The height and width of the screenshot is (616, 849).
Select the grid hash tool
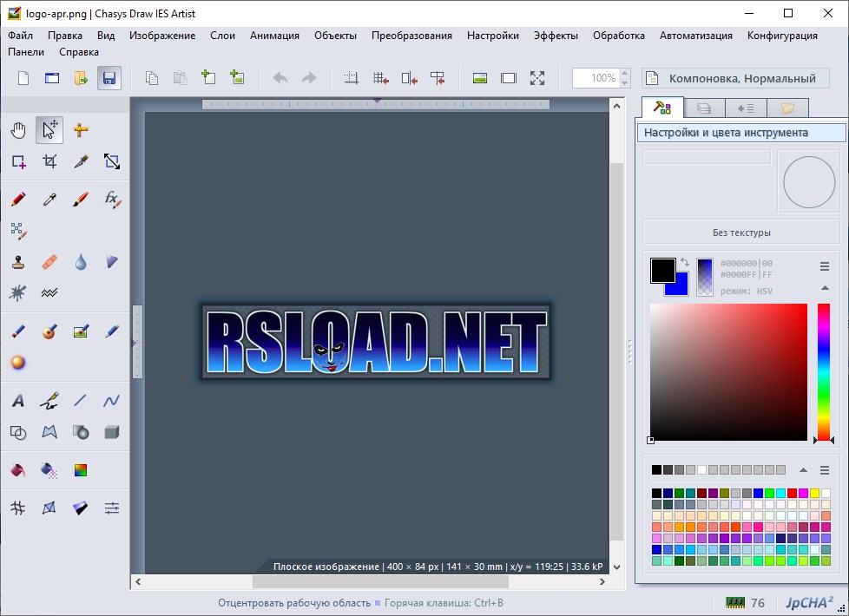(18, 508)
